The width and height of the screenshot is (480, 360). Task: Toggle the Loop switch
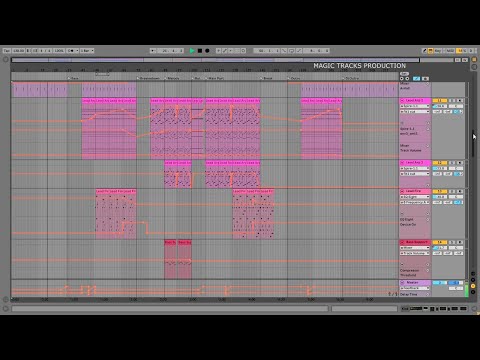click(x=291, y=51)
